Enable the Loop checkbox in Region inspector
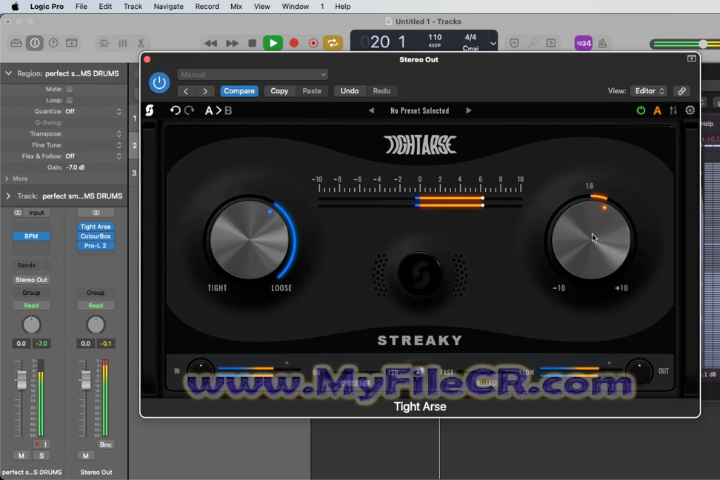720x480 pixels. [x=69, y=101]
